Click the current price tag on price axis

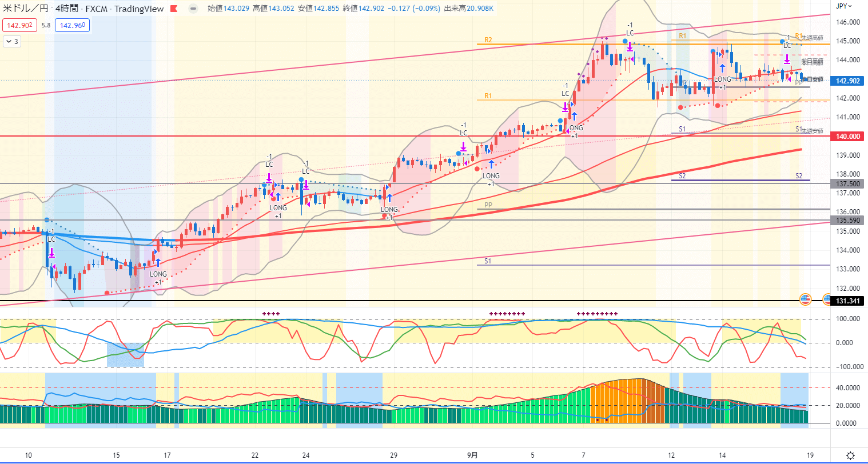(848, 81)
